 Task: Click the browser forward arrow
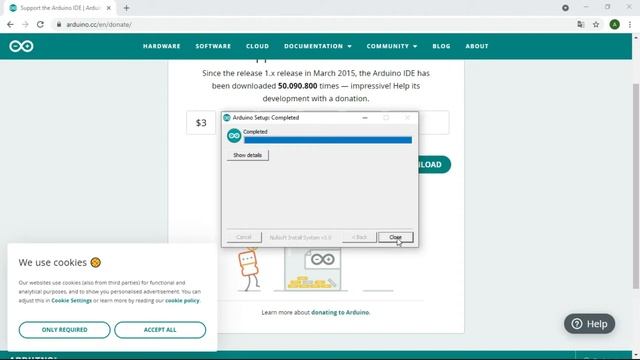(x=25, y=24)
